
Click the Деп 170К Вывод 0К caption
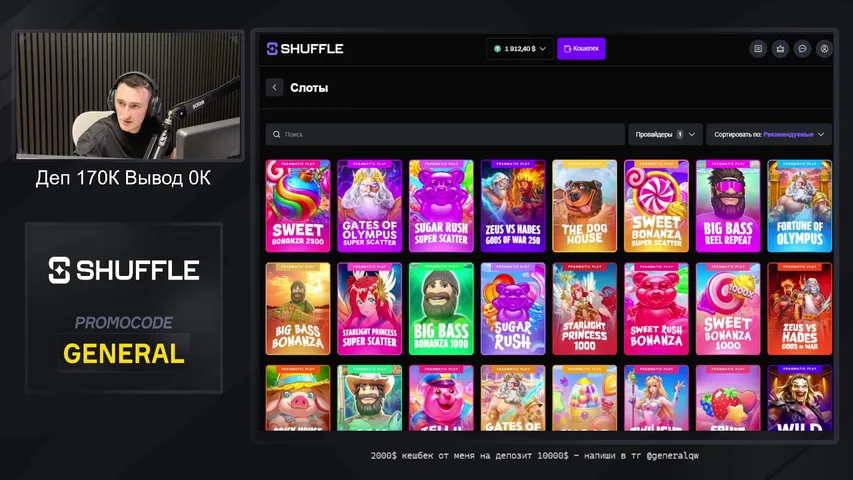click(123, 178)
